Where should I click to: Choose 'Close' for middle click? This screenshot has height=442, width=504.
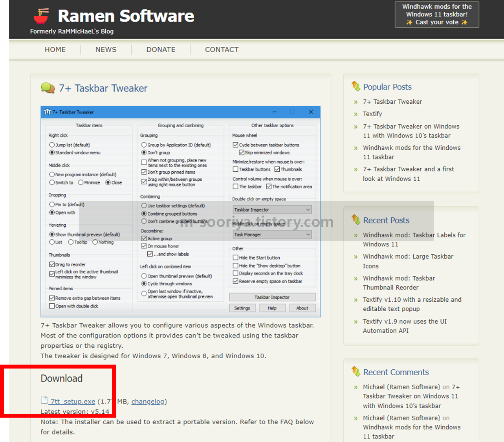(108, 182)
